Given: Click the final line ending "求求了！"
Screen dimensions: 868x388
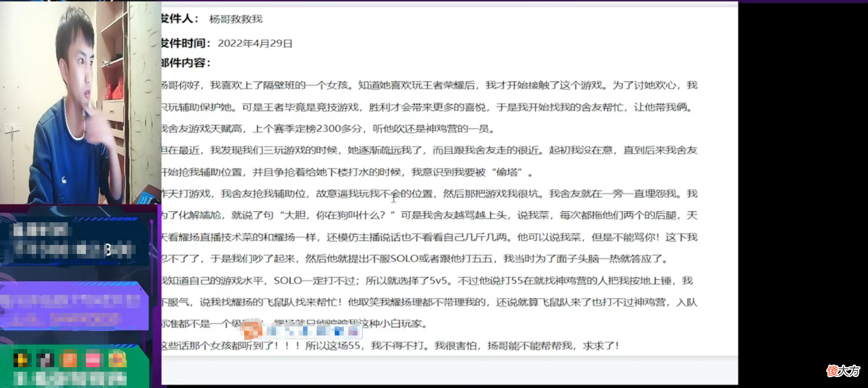Looking at the screenshot, I should click(390, 346).
